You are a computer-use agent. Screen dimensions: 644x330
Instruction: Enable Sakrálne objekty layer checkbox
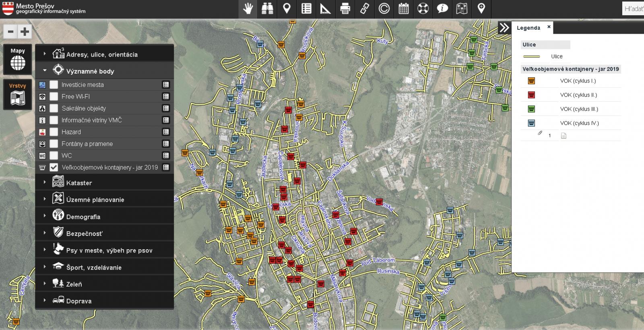point(54,108)
